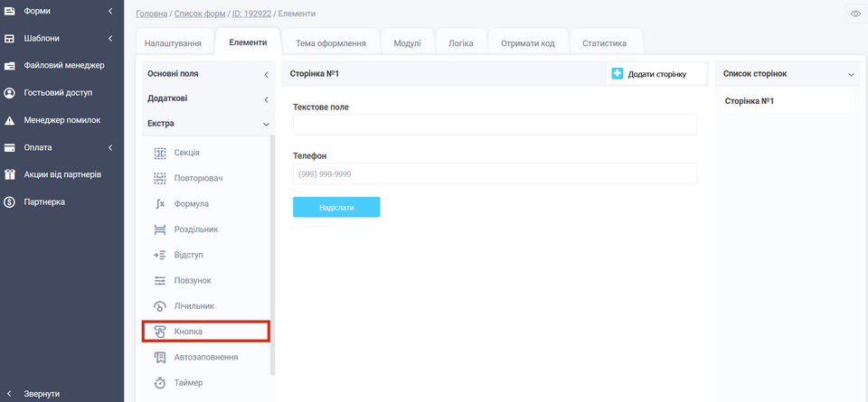
Task: Select the Повзунок slider element icon
Action: point(160,281)
